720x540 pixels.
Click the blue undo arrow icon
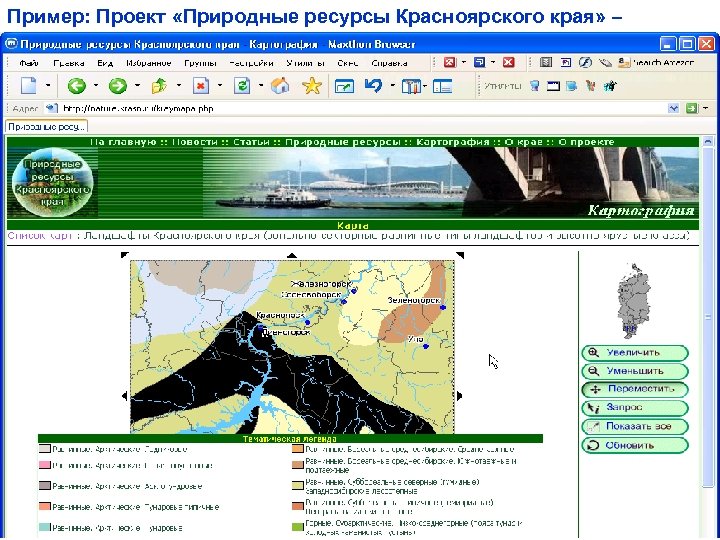click(x=374, y=85)
